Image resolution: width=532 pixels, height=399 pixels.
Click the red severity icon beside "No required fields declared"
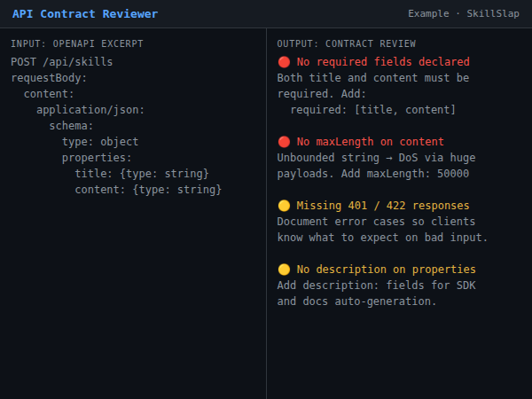pyautogui.click(x=284, y=62)
